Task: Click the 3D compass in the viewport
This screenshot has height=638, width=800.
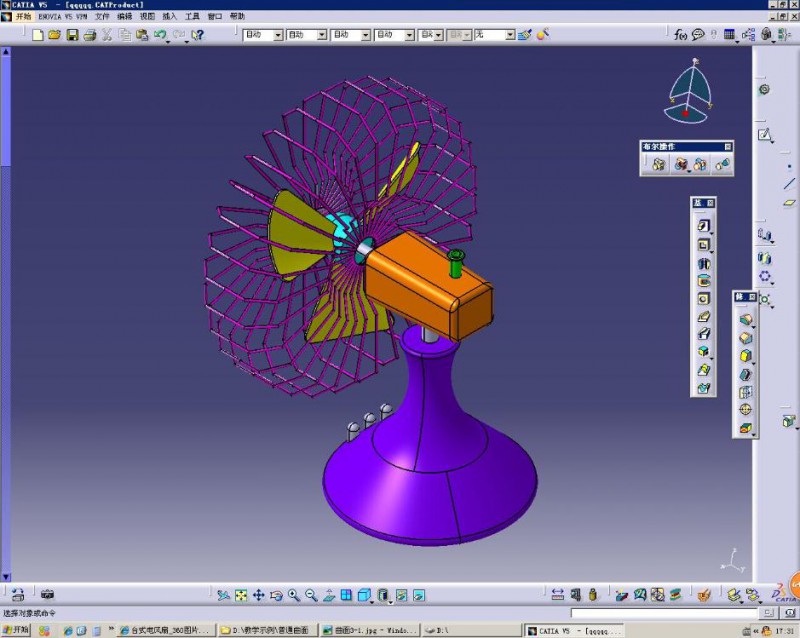Action: tap(691, 88)
